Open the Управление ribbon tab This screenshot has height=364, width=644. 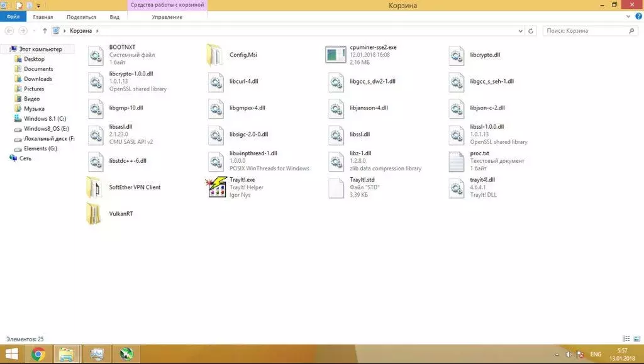[x=167, y=17]
